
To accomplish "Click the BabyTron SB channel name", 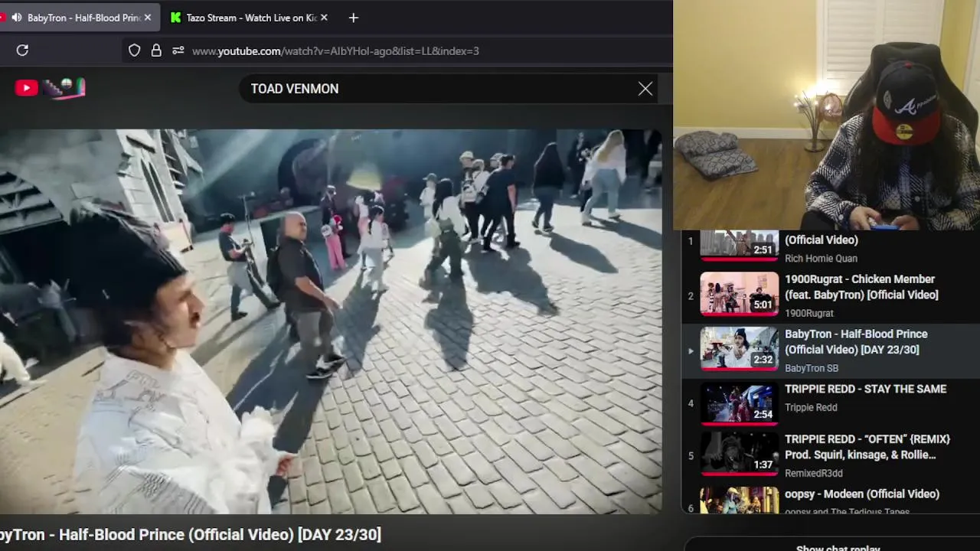I will pyautogui.click(x=812, y=368).
